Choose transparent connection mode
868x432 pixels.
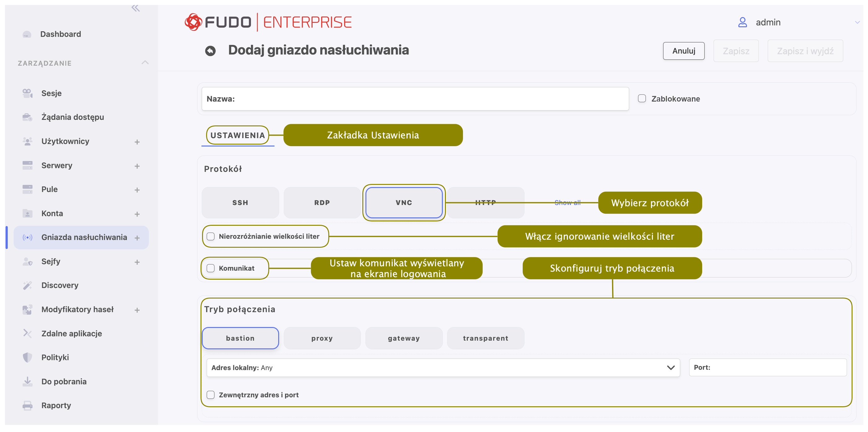pos(486,338)
